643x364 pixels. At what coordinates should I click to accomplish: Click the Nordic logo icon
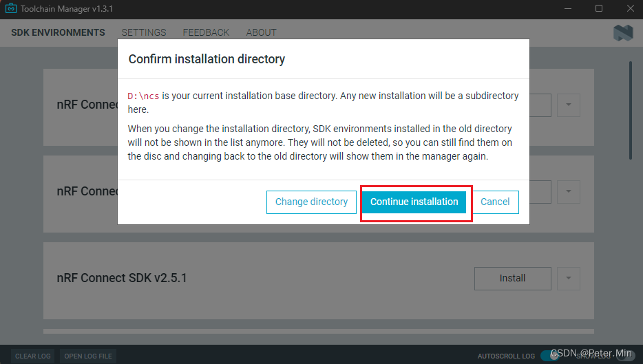point(623,33)
